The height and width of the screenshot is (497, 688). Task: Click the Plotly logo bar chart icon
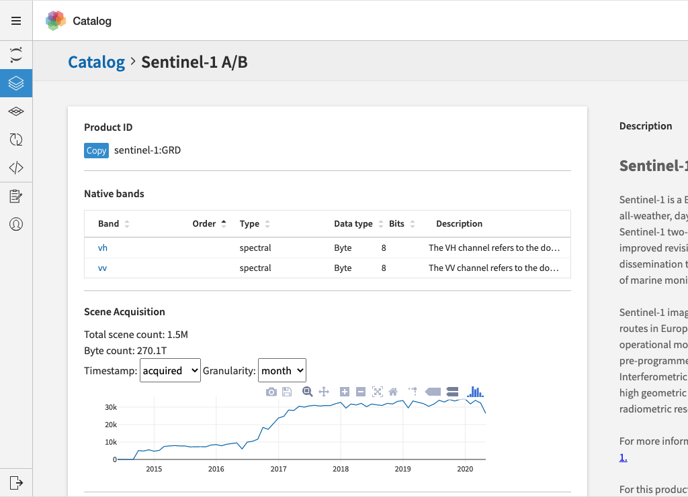pyautogui.click(x=475, y=391)
